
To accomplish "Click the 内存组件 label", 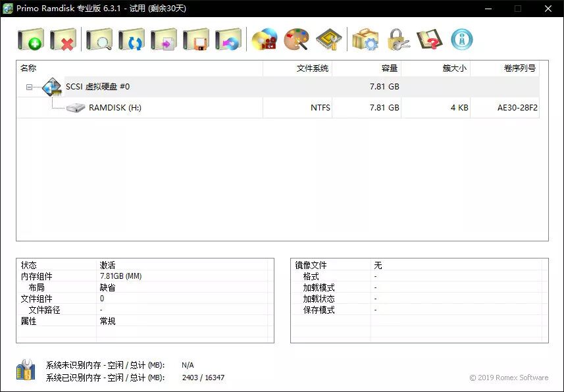I will pos(36,276).
